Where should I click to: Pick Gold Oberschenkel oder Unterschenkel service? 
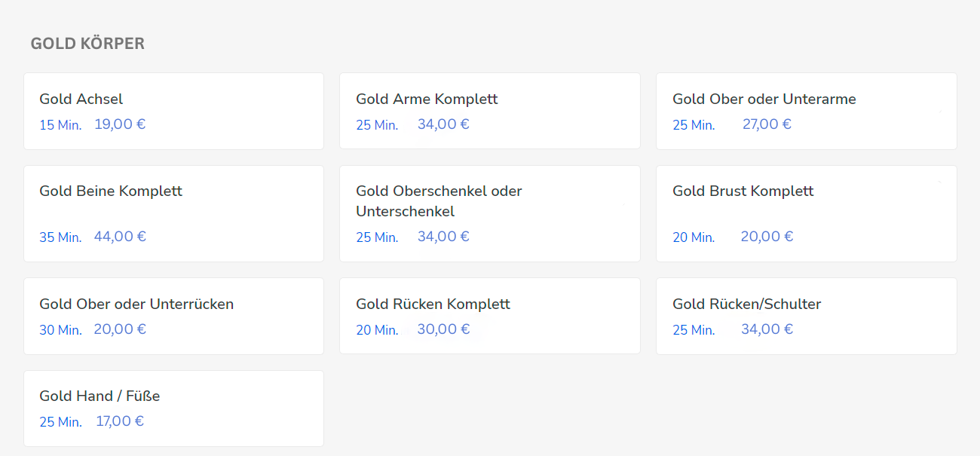pyautogui.click(x=490, y=213)
